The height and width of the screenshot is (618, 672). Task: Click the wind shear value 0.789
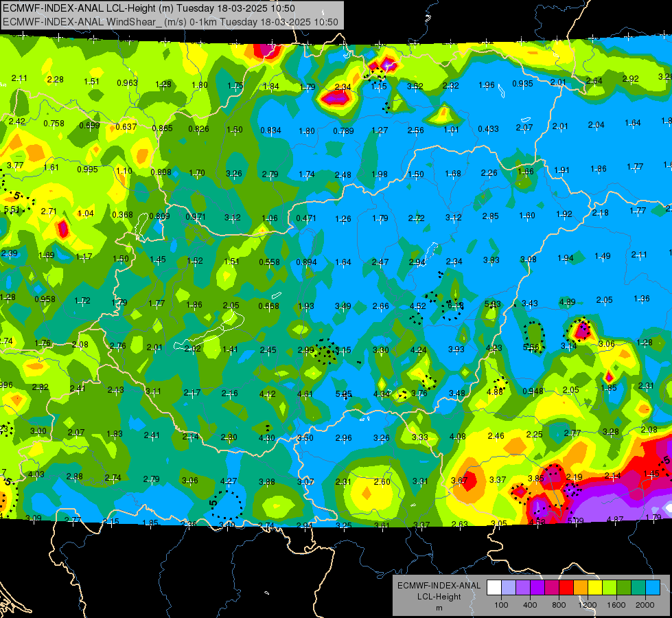point(343,130)
